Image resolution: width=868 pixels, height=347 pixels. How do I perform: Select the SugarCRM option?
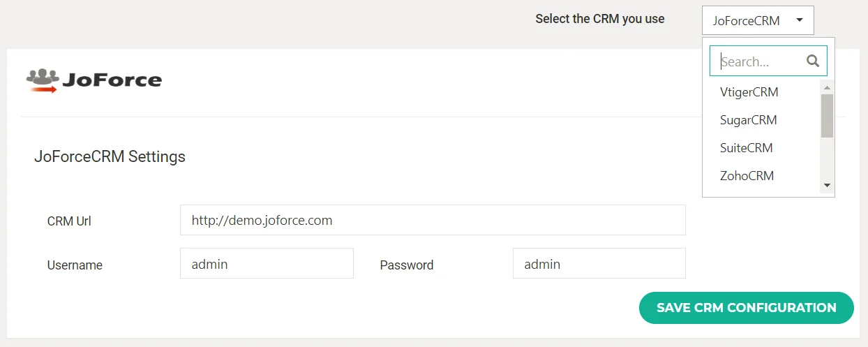click(x=748, y=120)
